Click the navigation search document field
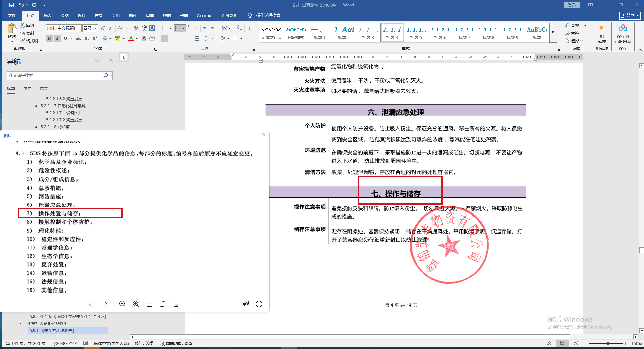The height and width of the screenshot is (349, 644). pos(55,75)
